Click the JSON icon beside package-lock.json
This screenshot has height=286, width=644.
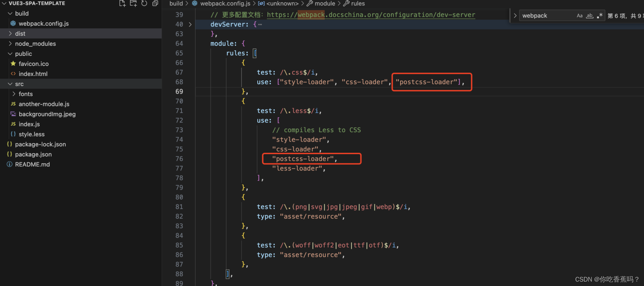[x=9, y=144]
